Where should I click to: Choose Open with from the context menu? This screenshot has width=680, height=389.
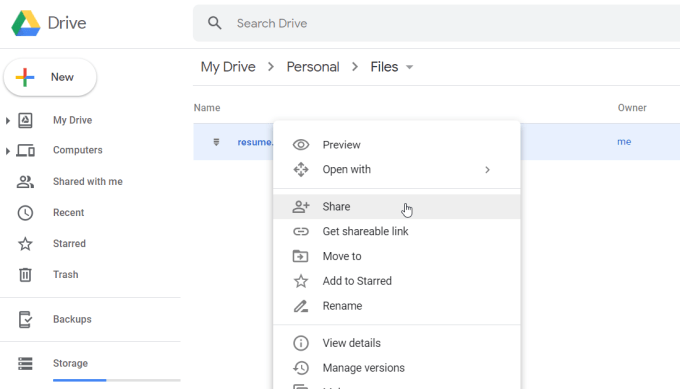pos(397,170)
